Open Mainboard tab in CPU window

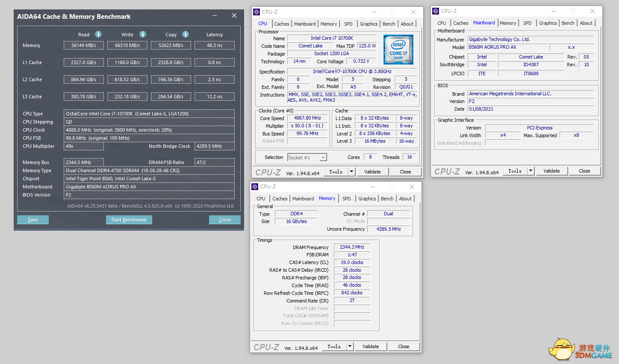305,24
